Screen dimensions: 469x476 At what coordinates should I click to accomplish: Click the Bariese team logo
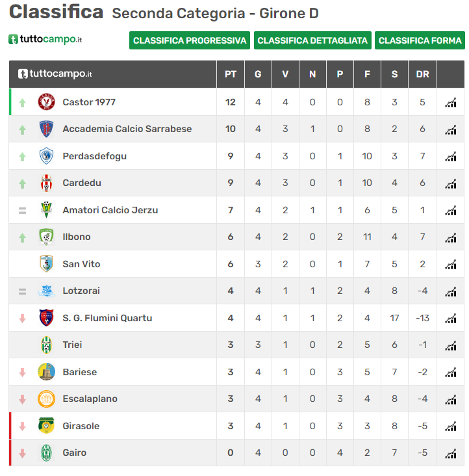point(46,372)
